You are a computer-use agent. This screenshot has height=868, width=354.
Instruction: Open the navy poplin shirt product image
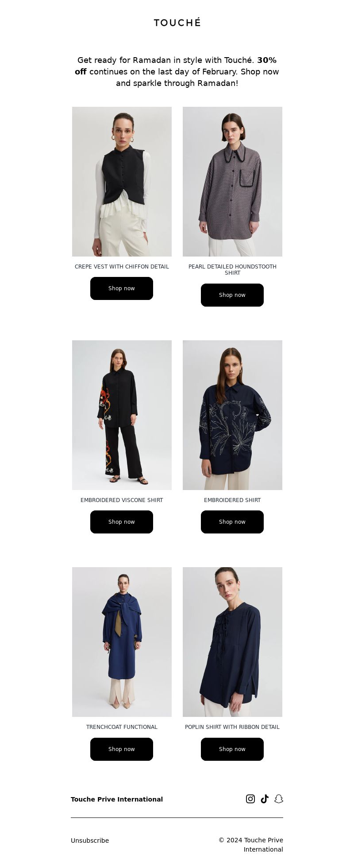232,642
